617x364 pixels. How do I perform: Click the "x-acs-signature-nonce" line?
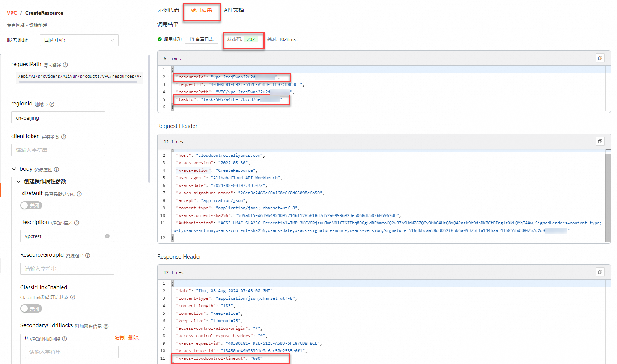[x=250, y=193]
